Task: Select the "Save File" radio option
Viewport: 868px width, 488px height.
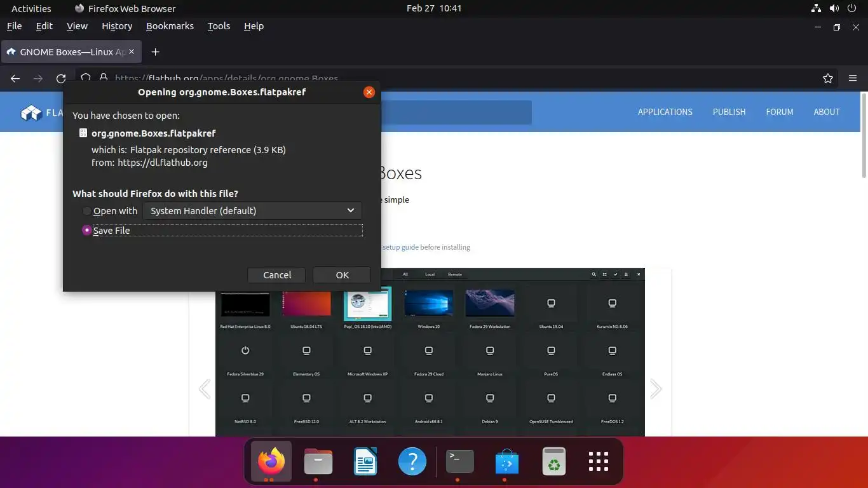Action: (87, 230)
